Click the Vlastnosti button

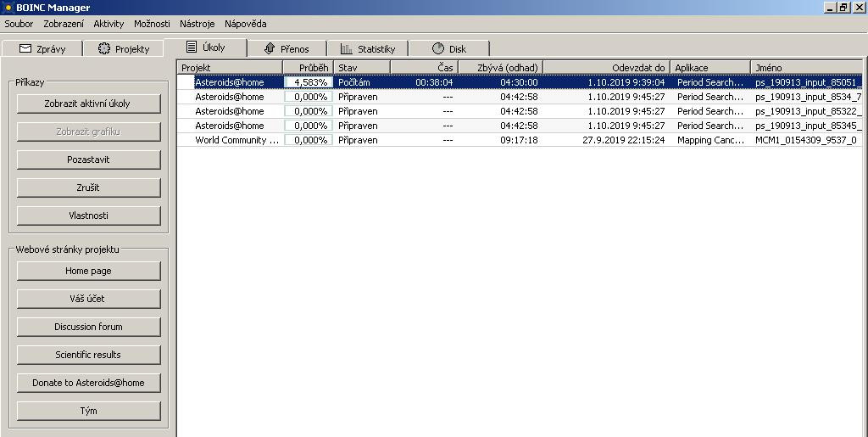tap(88, 216)
